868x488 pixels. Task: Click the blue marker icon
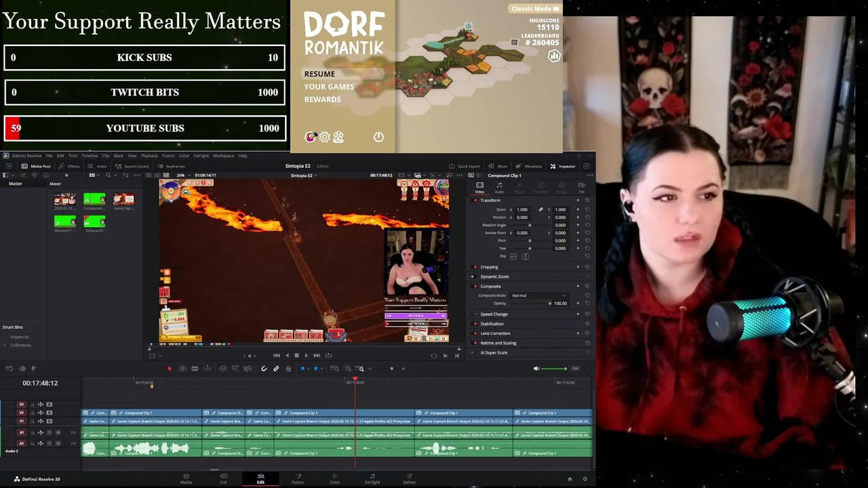point(316,369)
